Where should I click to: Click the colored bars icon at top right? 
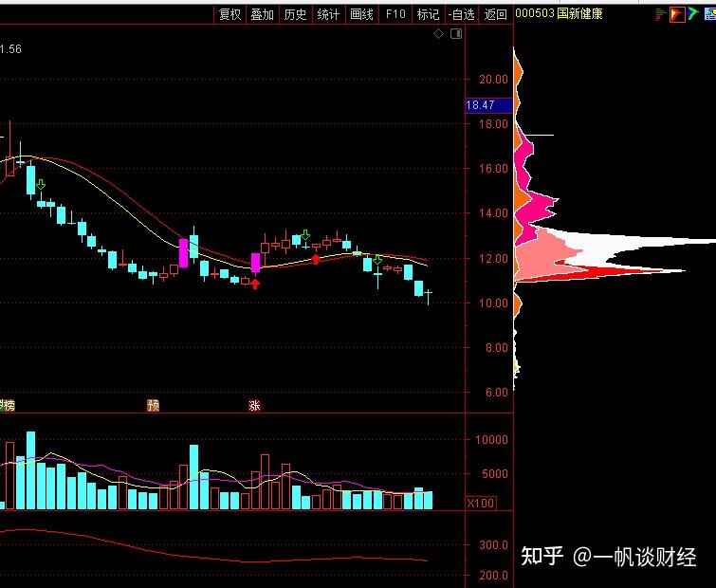[660, 14]
